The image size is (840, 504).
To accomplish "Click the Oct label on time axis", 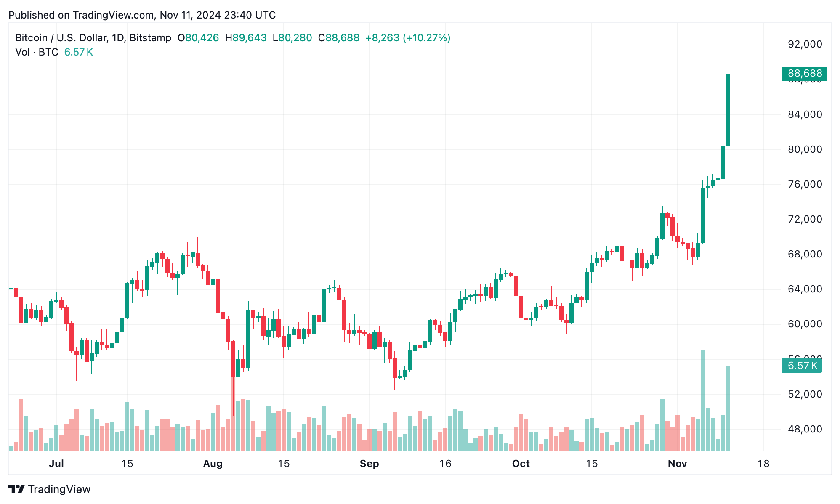I will tap(521, 464).
